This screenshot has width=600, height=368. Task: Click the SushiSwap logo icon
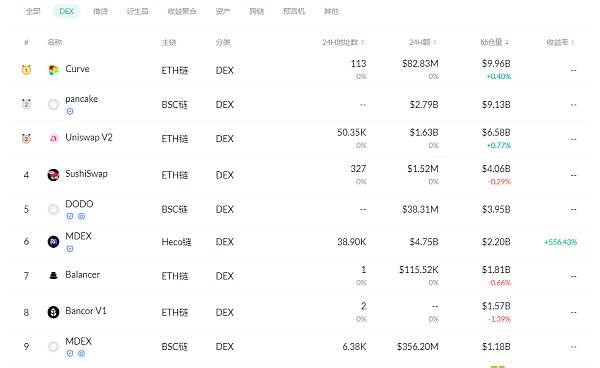point(54,175)
